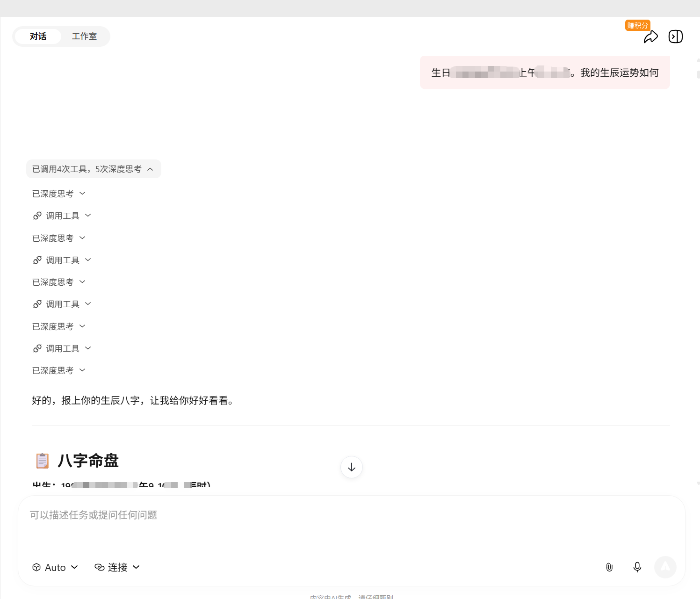
Task: Collapse the 已调用4次工具，5次深度思考 summary
Action: coord(94,169)
